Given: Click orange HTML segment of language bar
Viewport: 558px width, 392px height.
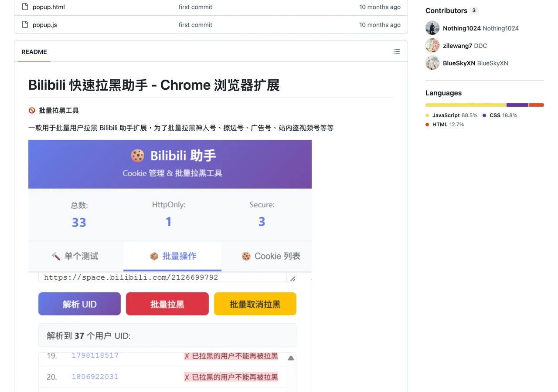Looking at the screenshot, I should pyautogui.click(x=537, y=105).
